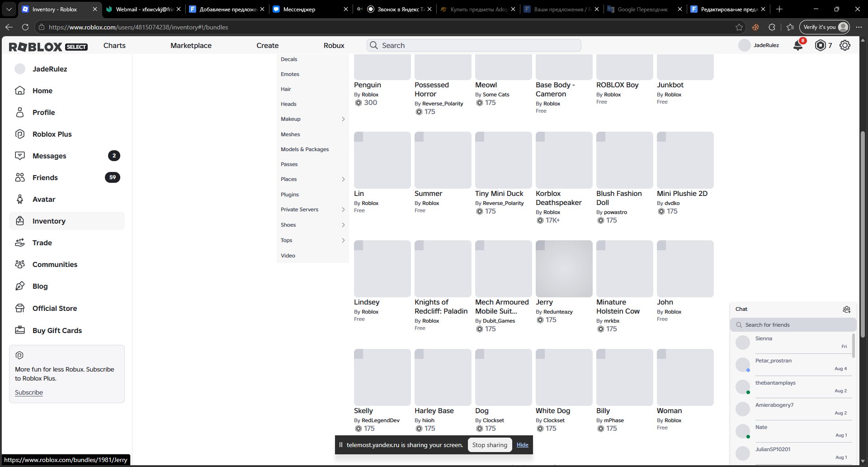Open the notifications bell
868x467 pixels.
point(798,45)
